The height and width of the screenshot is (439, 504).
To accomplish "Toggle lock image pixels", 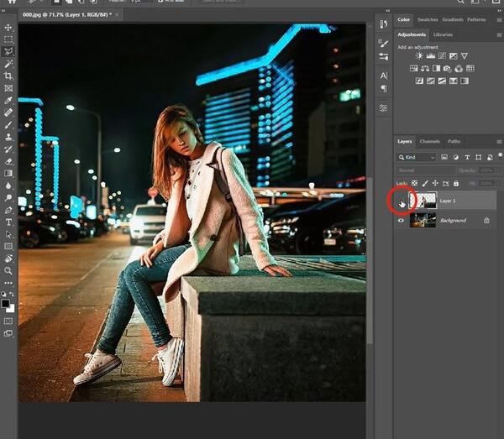I will tap(425, 183).
